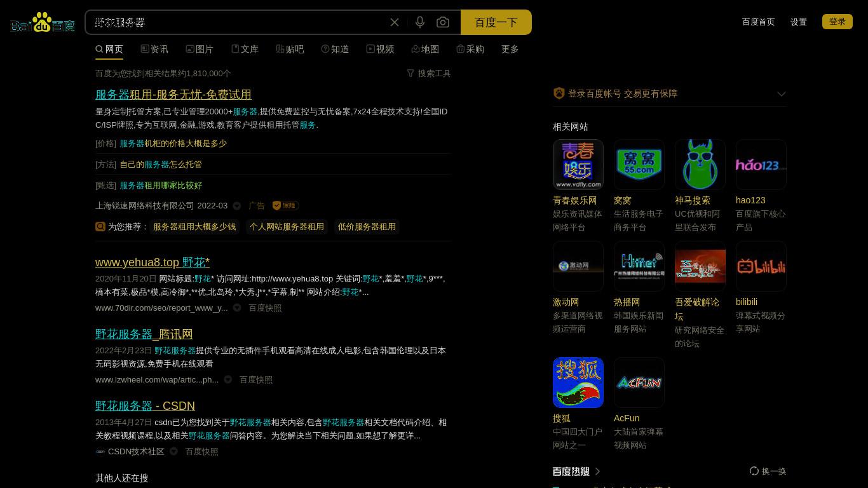This screenshot has height=488, width=868.
Task: Select suggestion 低价服务器租用
Action: coord(367,227)
